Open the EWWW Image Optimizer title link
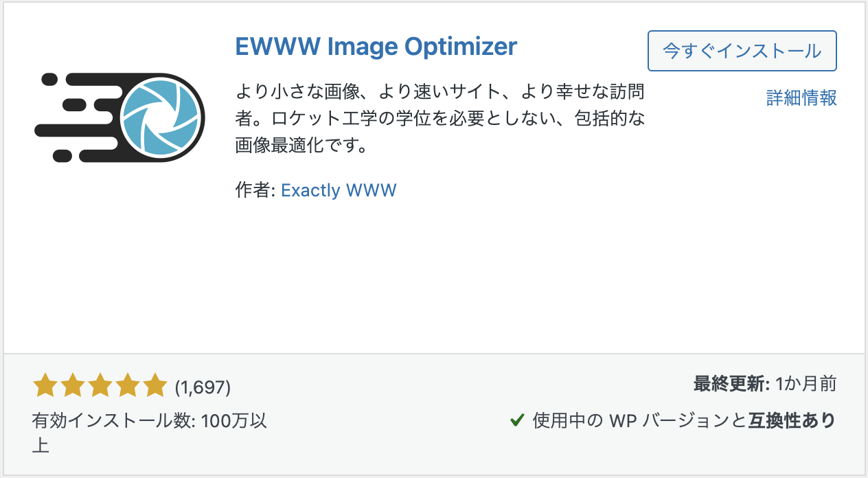The image size is (868, 478). pos(376,46)
